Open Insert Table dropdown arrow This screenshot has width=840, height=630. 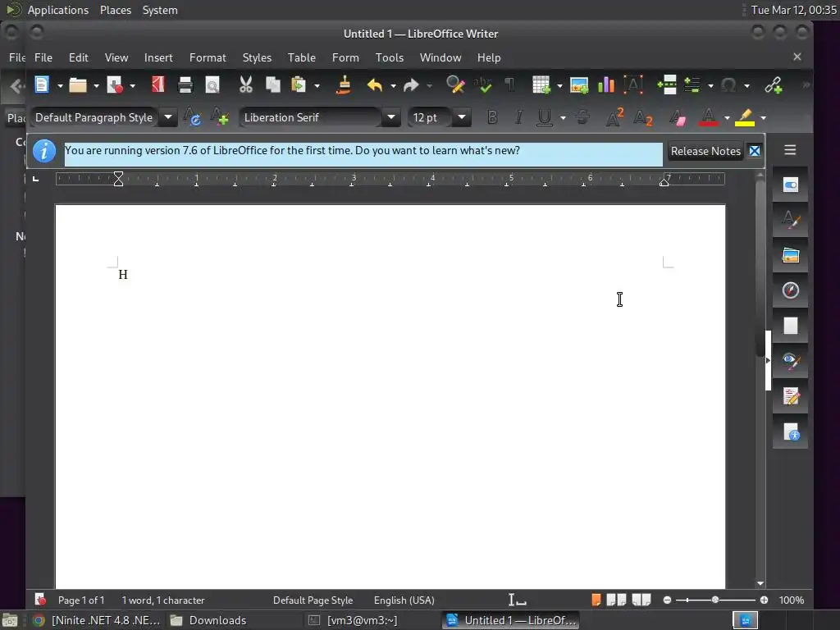click(x=559, y=85)
